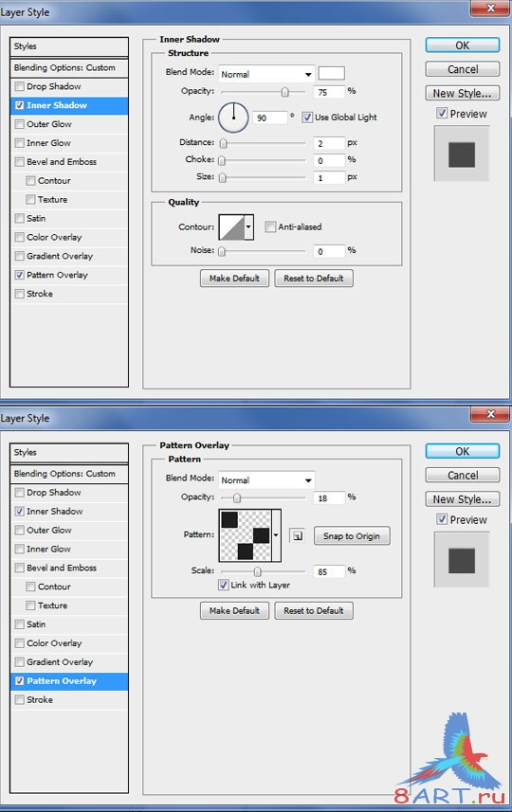Open the pattern picker dropdown arrow
Image resolution: width=512 pixels, height=812 pixels.
pos(276,535)
